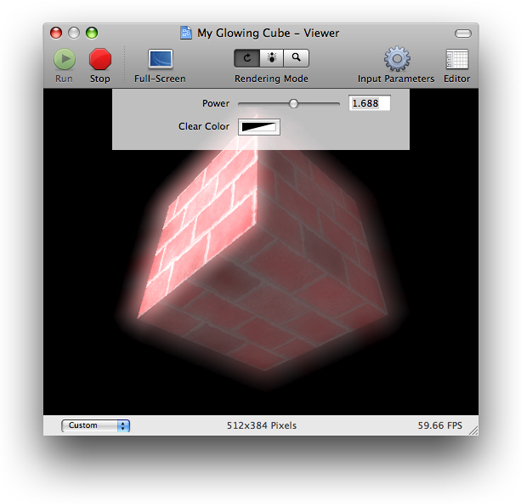Close the window with red button
The image size is (521, 504).
click(x=56, y=33)
